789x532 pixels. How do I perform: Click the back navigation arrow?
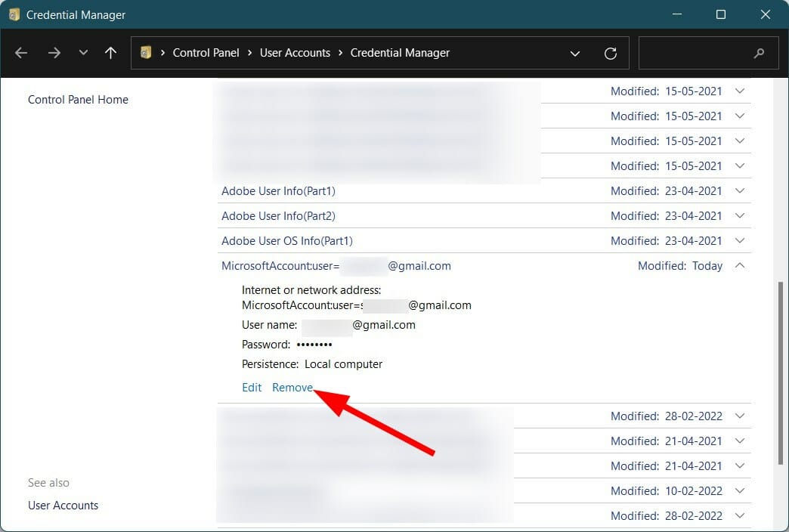tap(20, 53)
